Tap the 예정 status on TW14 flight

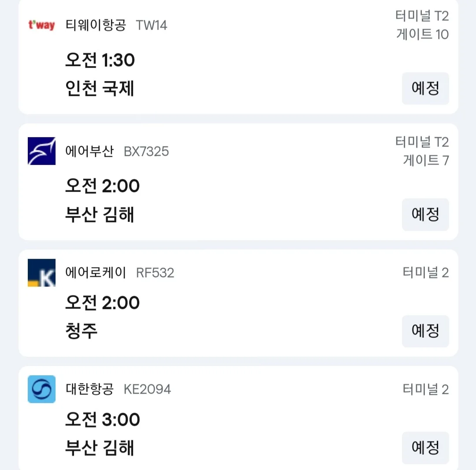pyautogui.click(x=425, y=88)
